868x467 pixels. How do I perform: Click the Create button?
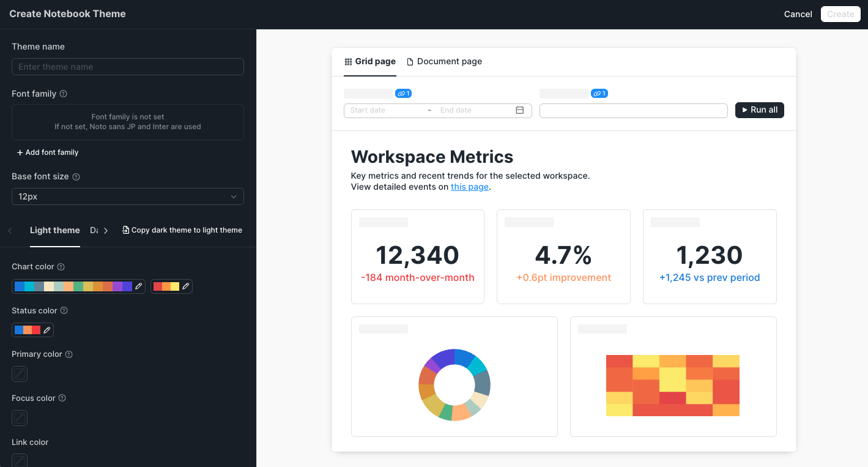[840, 14]
